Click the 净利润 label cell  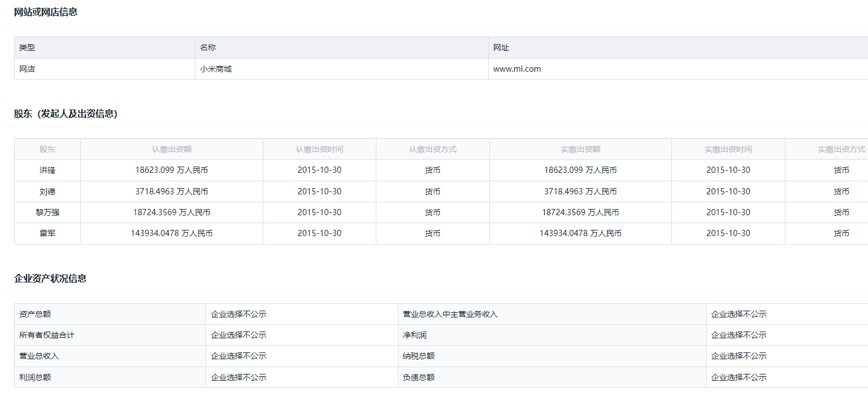[414, 335]
